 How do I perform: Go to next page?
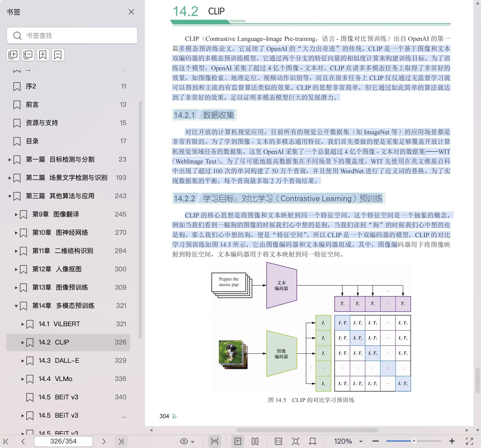pyautogui.click(x=104, y=441)
